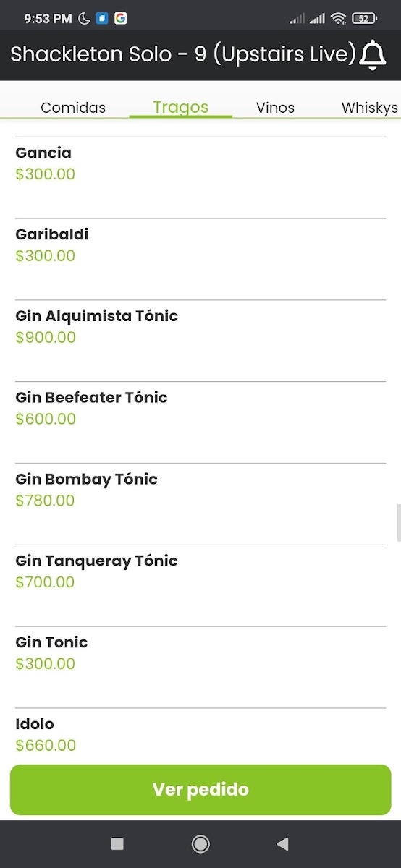The image size is (401, 868).
Task: Choose Garibaldi from the drinks list
Action: click(200, 259)
